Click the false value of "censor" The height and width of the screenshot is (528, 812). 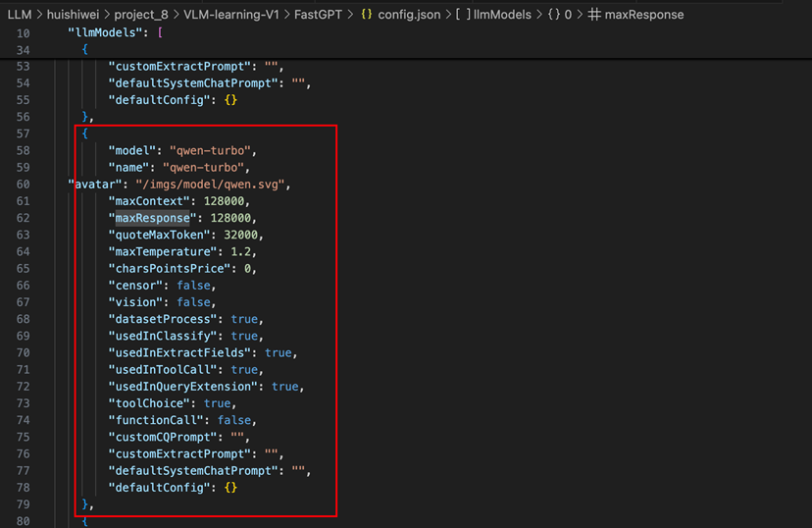coord(194,285)
